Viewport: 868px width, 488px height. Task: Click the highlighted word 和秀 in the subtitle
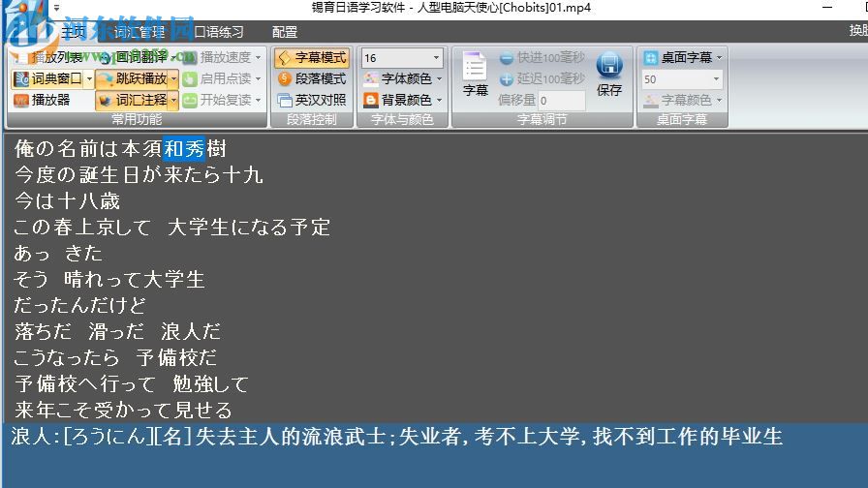tap(184, 148)
